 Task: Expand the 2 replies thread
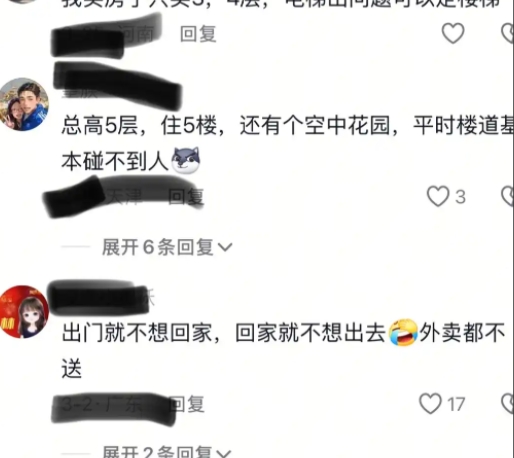pyautogui.click(x=167, y=452)
